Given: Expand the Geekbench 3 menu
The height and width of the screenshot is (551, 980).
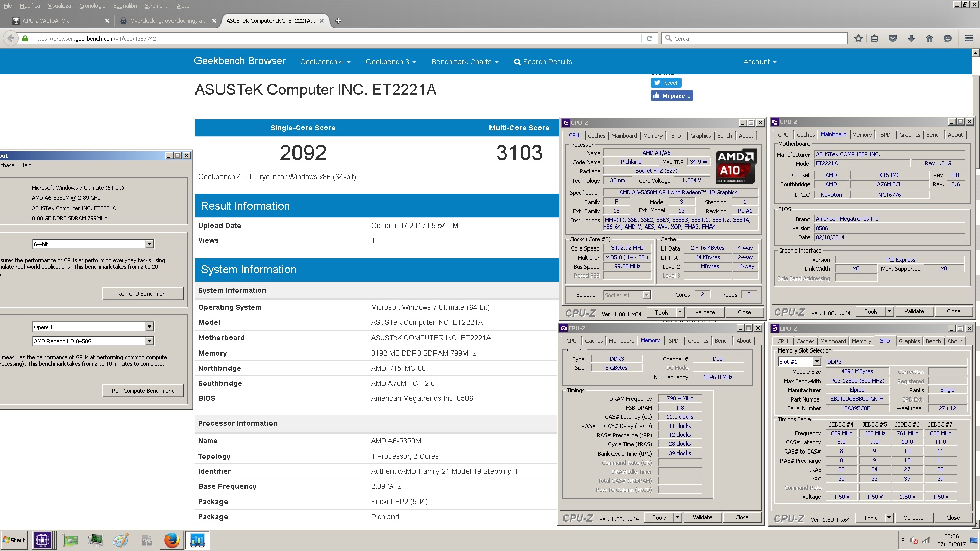Looking at the screenshot, I should point(391,62).
